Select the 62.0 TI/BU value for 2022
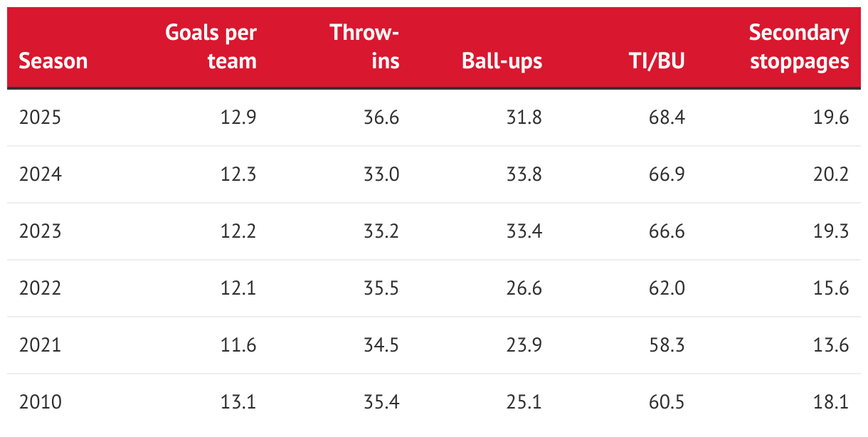 (x=667, y=288)
